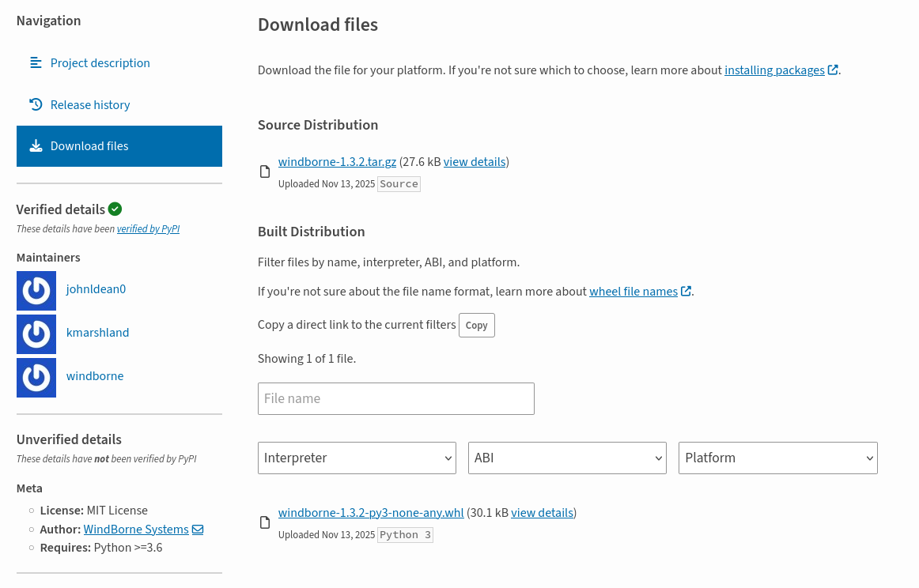Click the envelope icon beside WindBorne Systems
919x588 pixels.
click(x=198, y=530)
